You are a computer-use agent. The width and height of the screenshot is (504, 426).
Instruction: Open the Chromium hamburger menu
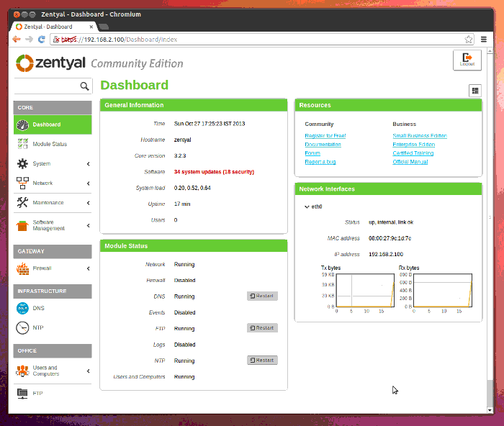click(x=483, y=39)
